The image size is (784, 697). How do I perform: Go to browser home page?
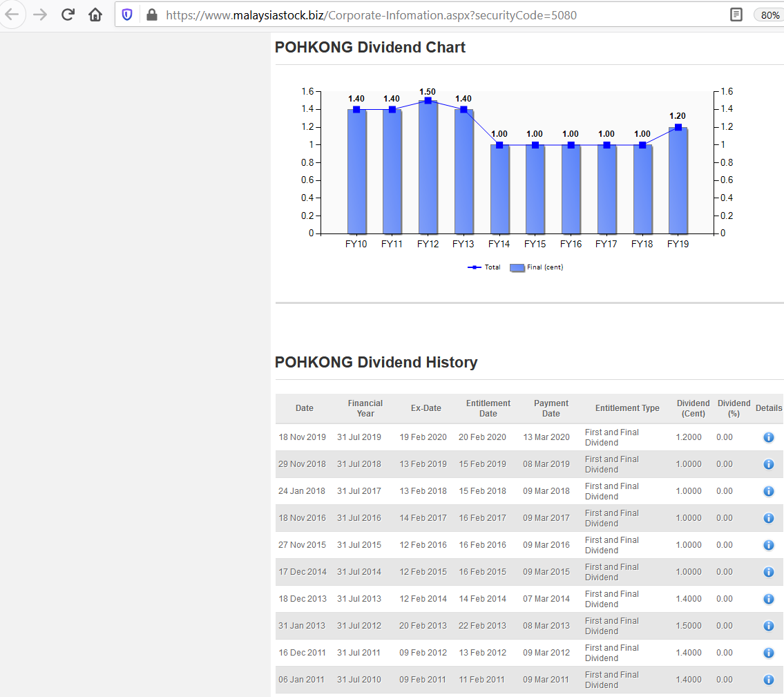[95, 15]
